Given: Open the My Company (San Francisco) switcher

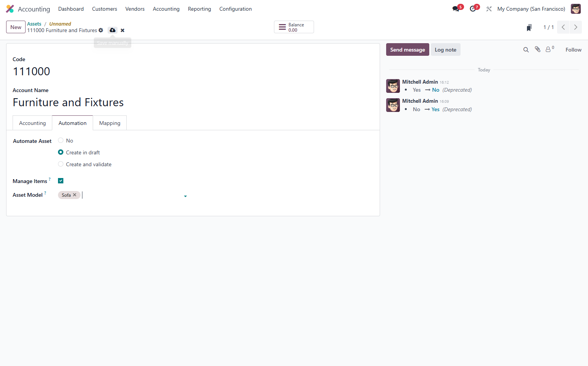Looking at the screenshot, I should (531, 9).
